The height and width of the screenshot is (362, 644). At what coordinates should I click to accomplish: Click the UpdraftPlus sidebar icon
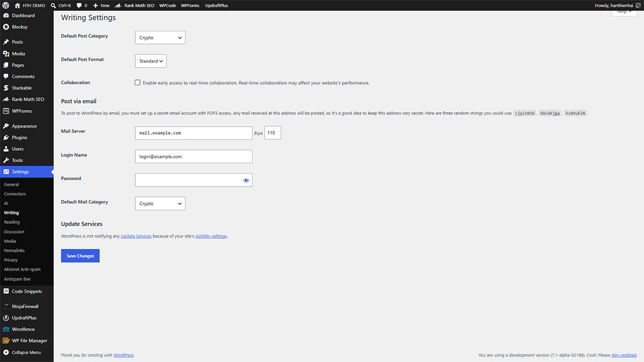6,318
